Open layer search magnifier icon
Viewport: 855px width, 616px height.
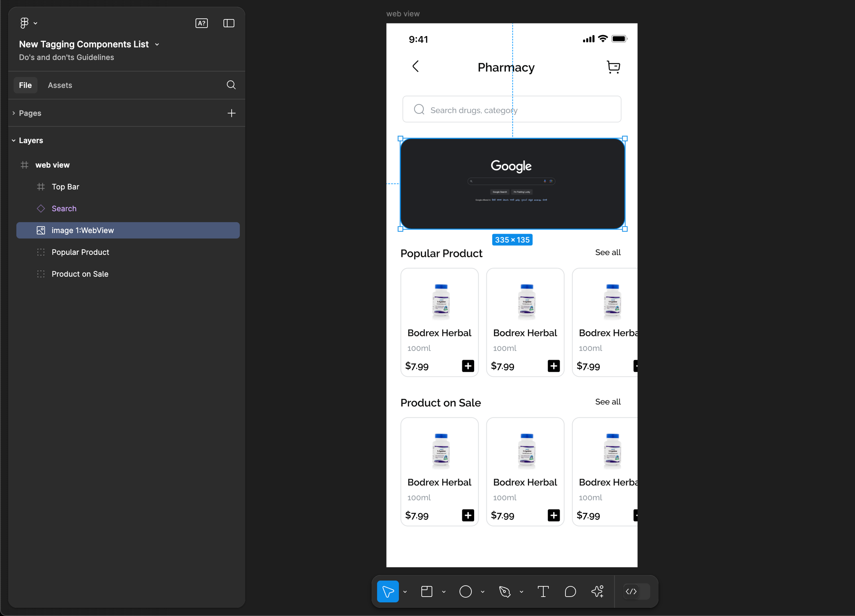pos(231,85)
